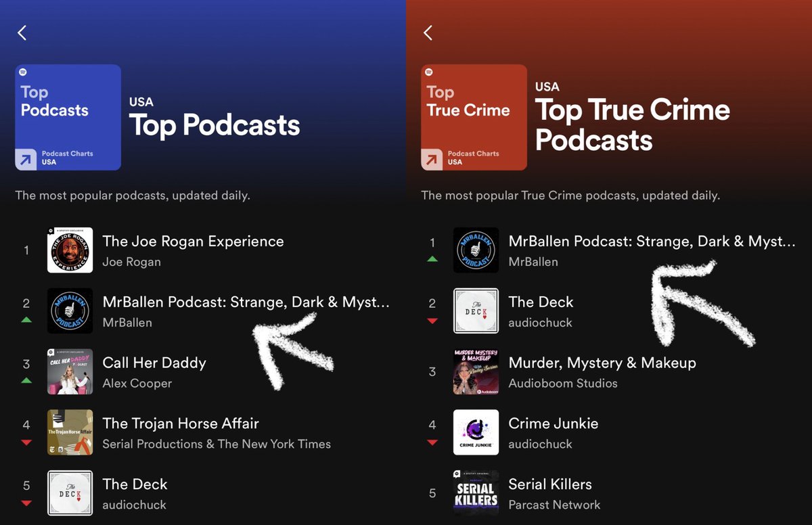Select Murder, Mystery & Makeup title
812x525 pixels.
602,363
